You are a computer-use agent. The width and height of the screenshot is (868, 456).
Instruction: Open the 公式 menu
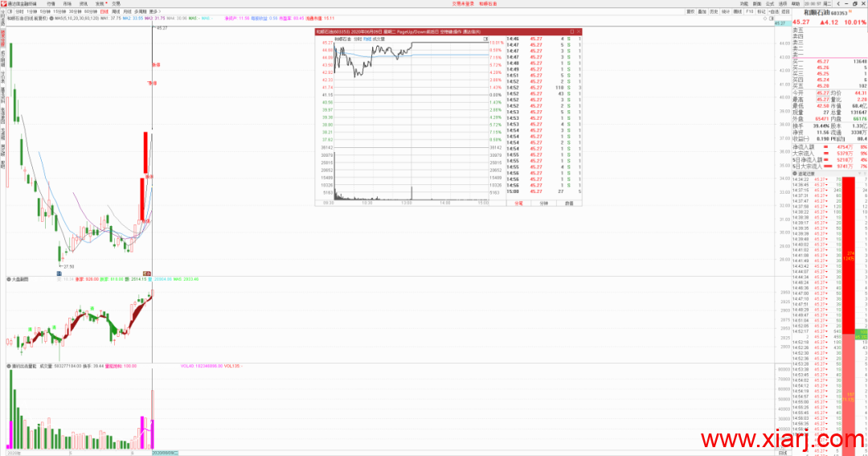pyautogui.click(x=769, y=3)
